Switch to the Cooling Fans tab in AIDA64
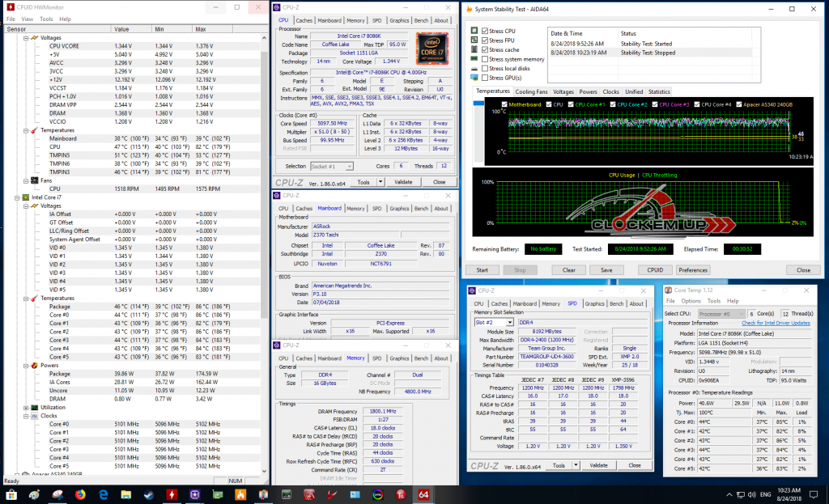 click(x=531, y=92)
